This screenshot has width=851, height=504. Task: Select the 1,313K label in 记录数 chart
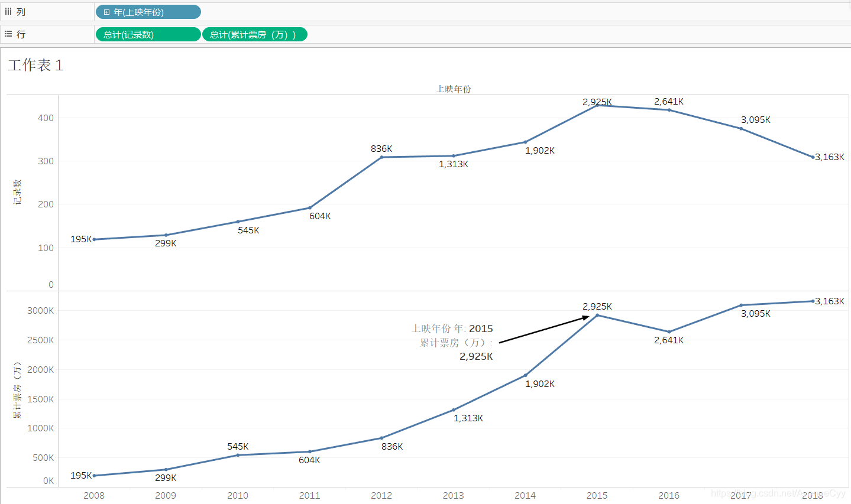pos(454,164)
